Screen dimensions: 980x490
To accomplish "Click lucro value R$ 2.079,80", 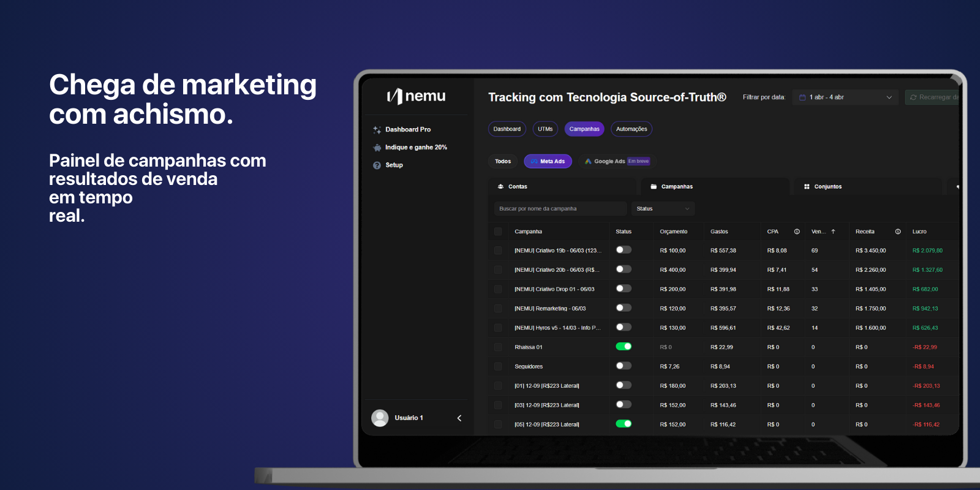I will pos(927,251).
